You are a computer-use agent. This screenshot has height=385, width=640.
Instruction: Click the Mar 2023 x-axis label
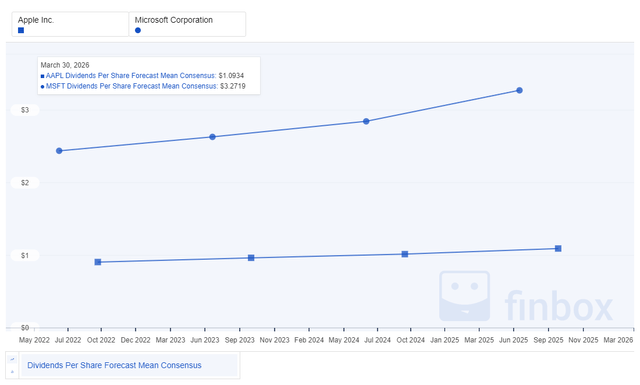click(171, 340)
